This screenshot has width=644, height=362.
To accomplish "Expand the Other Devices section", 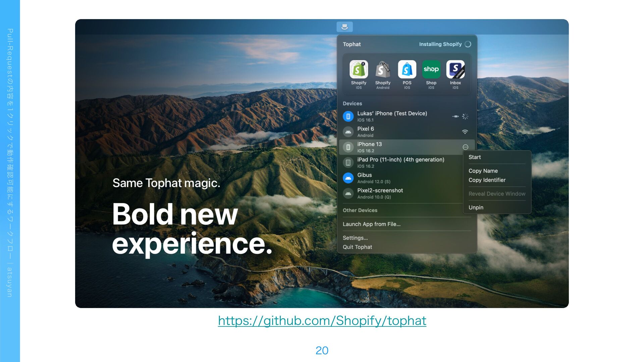I will (x=360, y=210).
